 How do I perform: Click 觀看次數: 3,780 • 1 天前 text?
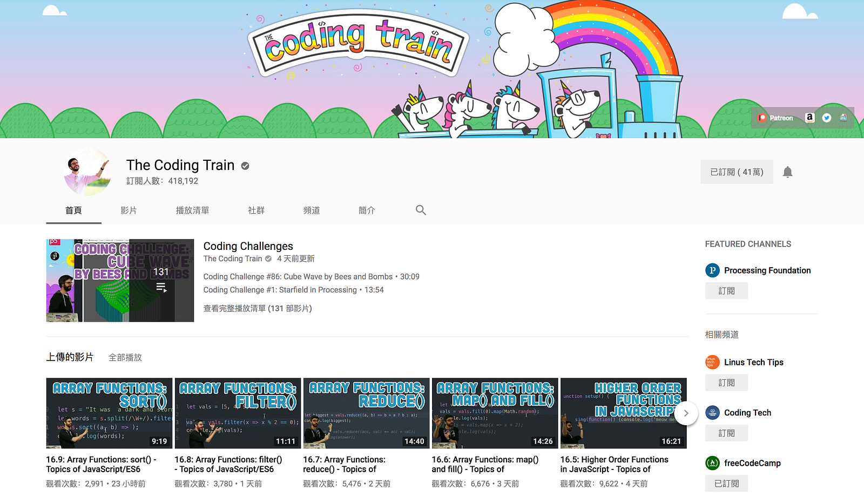[218, 484]
